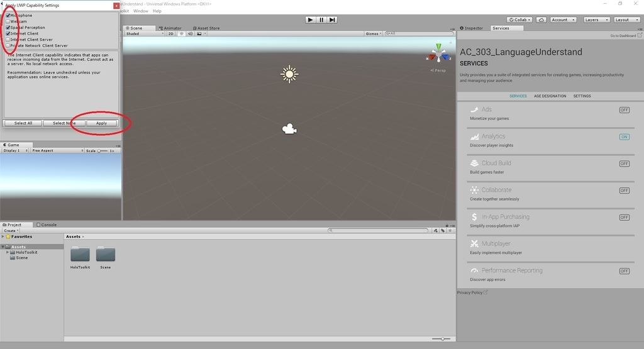Screen dimensions: 644x349
Task: Click the Analytics service icon
Action: pos(474,136)
